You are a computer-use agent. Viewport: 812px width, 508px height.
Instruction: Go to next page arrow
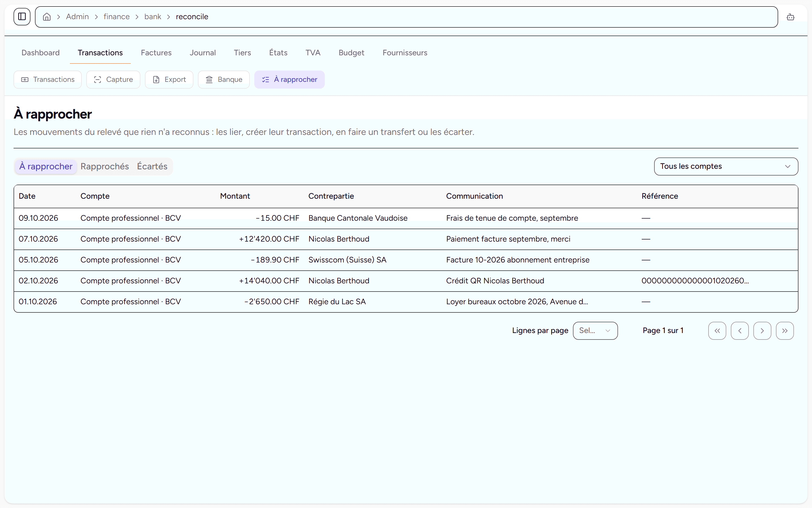(762, 330)
